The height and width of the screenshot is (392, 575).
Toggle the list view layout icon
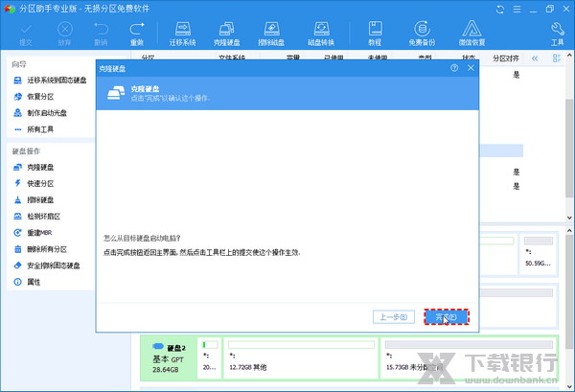pyautogui.click(x=557, y=58)
